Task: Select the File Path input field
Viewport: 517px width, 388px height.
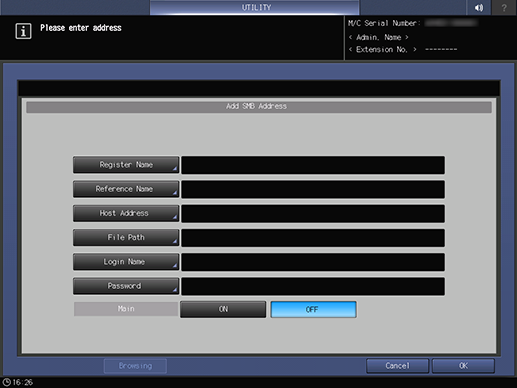Action: coord(313,238)
